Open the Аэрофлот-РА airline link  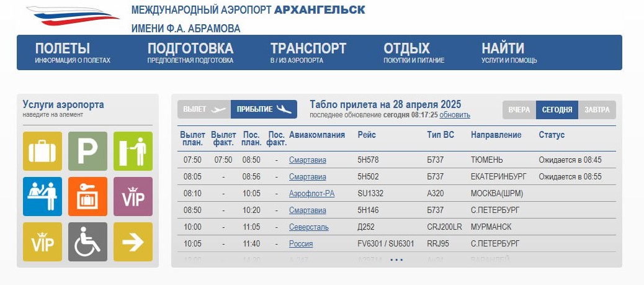click(311, 193)
